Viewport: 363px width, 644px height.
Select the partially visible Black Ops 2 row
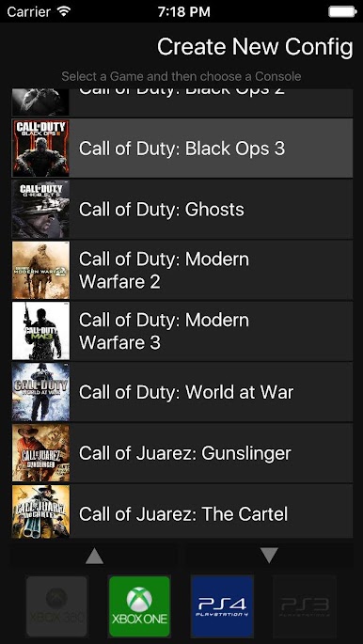(x=181, y=102)
